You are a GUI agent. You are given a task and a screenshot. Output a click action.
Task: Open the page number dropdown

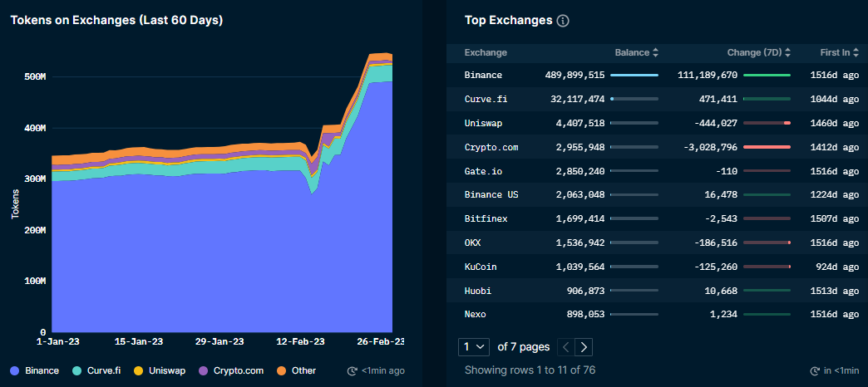(x=474, y=347)
